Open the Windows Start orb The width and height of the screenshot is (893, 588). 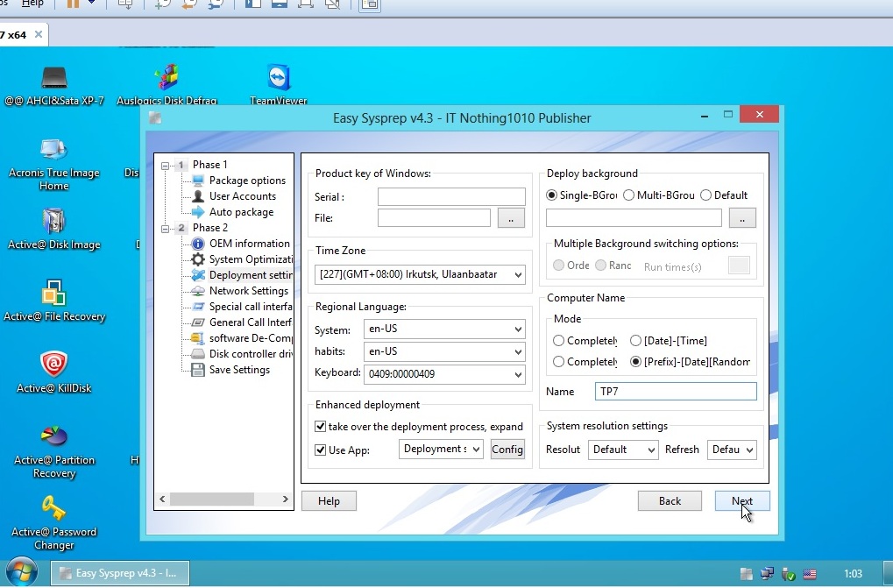click(22, 572)
